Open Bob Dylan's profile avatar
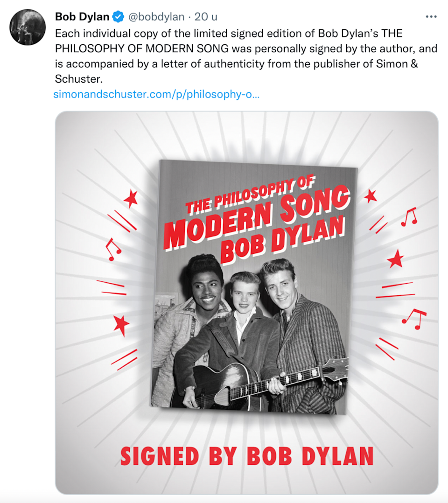Image resolution: width=448 pixels, height=503 pixels. [28, 27]
